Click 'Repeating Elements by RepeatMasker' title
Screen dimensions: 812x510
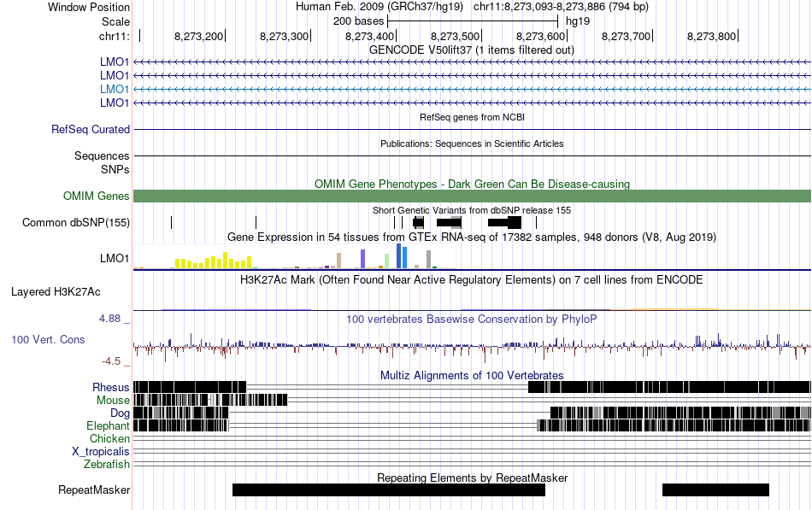click(x=472, y=478)
